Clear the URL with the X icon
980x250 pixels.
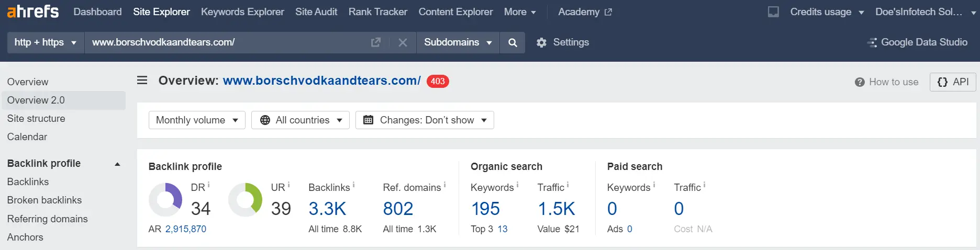(403, 42)
